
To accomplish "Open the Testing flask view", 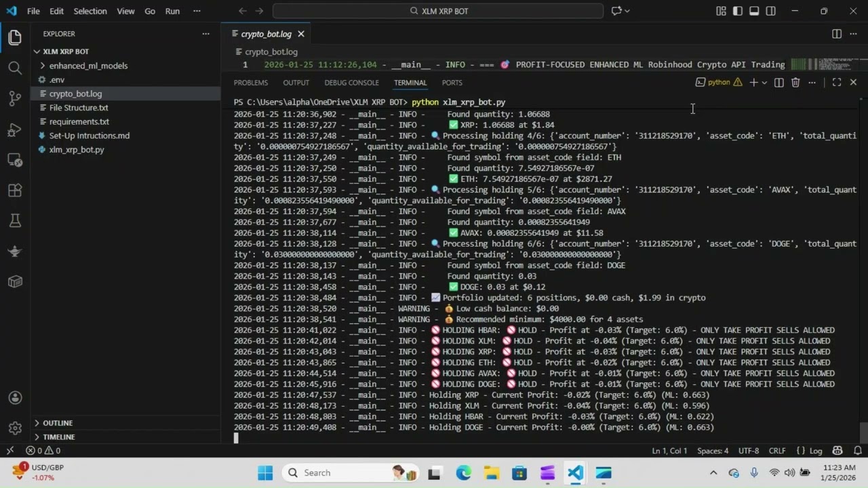I will pyautogui.click(x=15, y=220).
